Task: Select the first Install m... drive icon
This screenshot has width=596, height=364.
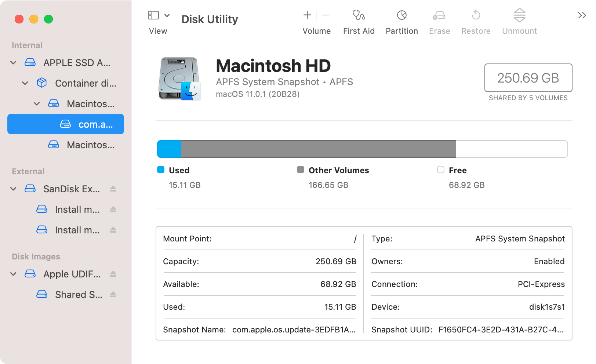Action: 42,209
